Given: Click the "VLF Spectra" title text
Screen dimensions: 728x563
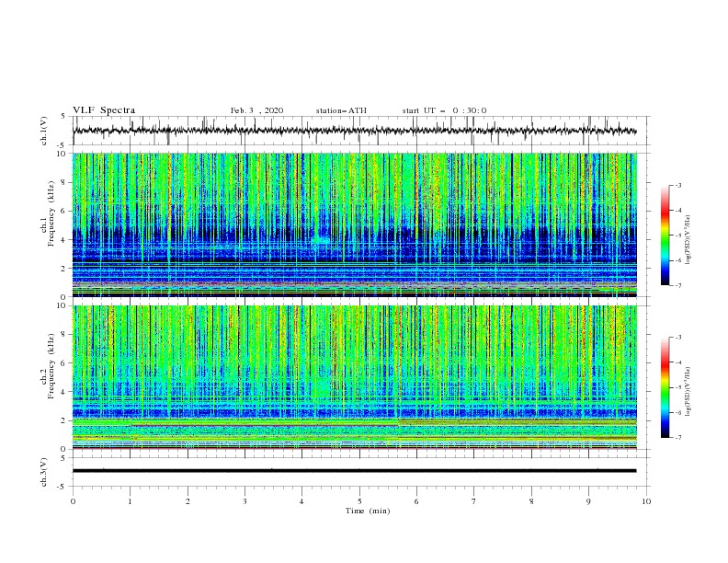Looking at the screenshot, I should tap(104, 110).
